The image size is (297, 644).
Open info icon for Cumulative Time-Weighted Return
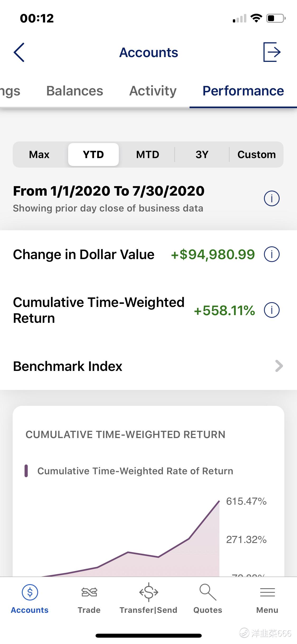pos(271,310)
